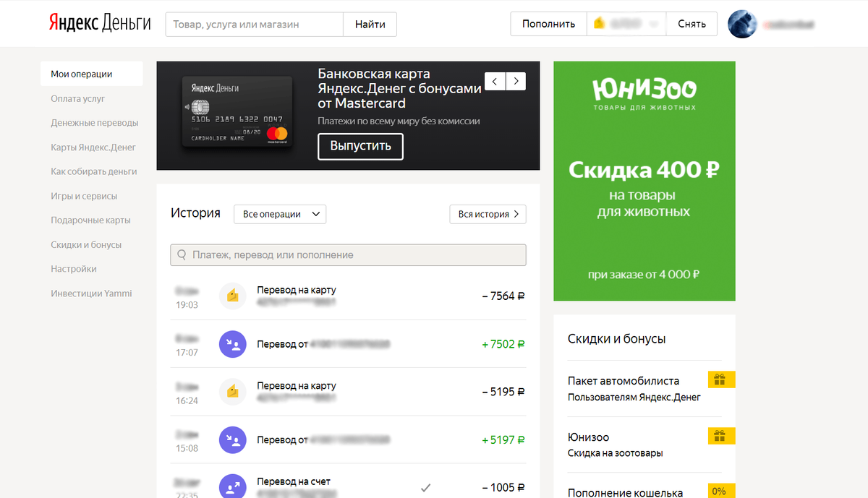Image resolution: width=868 pixels, height=498 pixels.
Task: Open Как собирать деньги in sidebar
Action: [94, 171]
